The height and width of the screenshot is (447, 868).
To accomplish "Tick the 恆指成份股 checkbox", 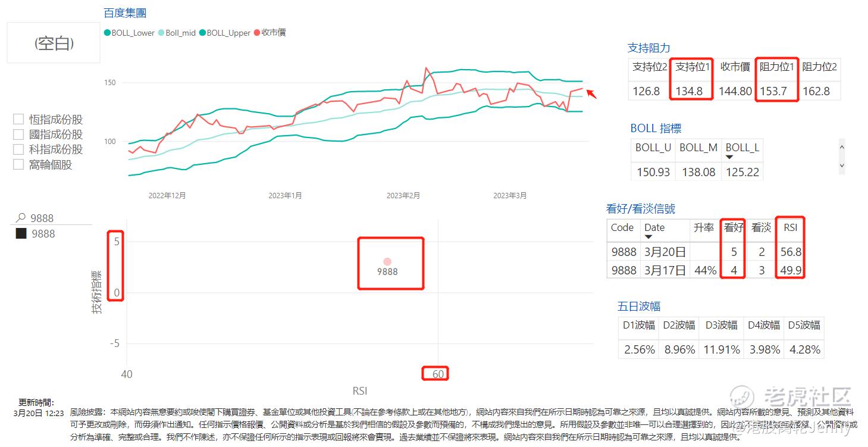I will pos(18,120).
